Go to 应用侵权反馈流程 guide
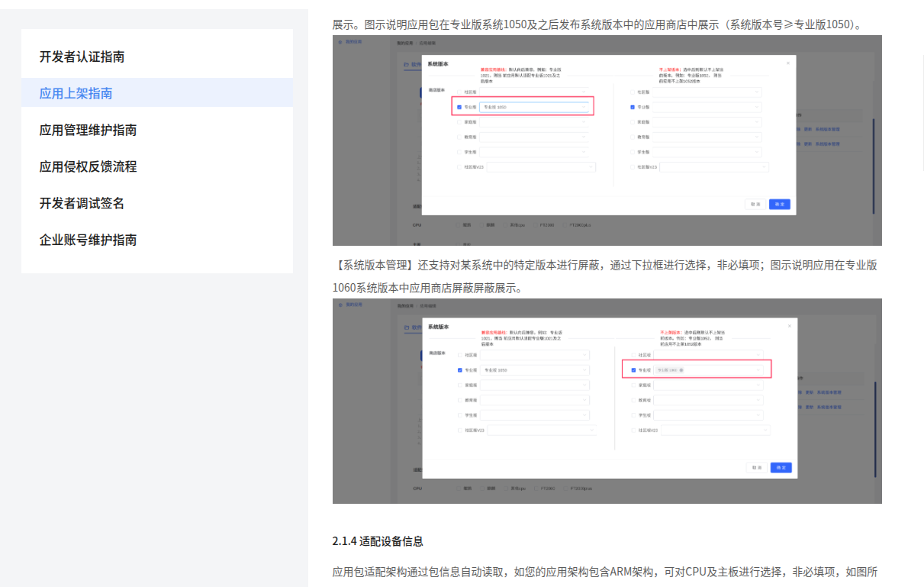924x587 pixels. [x=88, y=166]
